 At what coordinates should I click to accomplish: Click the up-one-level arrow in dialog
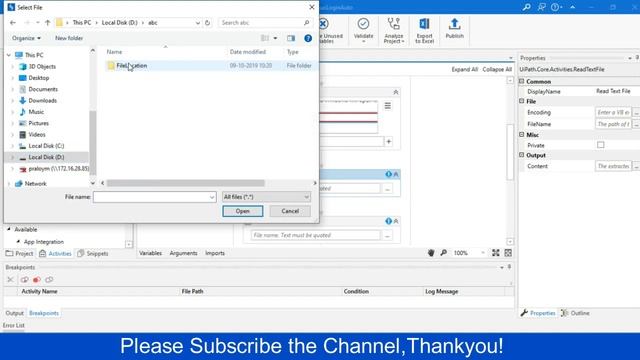tap(47, 23)
